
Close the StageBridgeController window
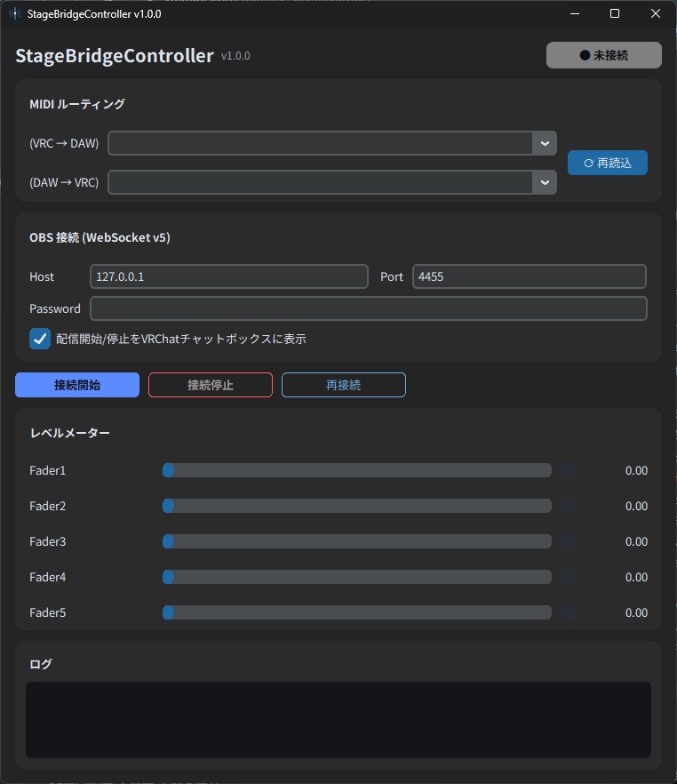(x=656, y=13)
